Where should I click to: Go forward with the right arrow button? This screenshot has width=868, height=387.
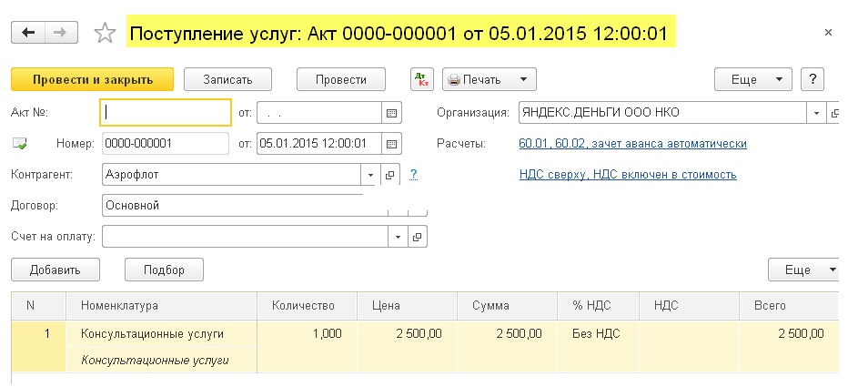point(61,33)
